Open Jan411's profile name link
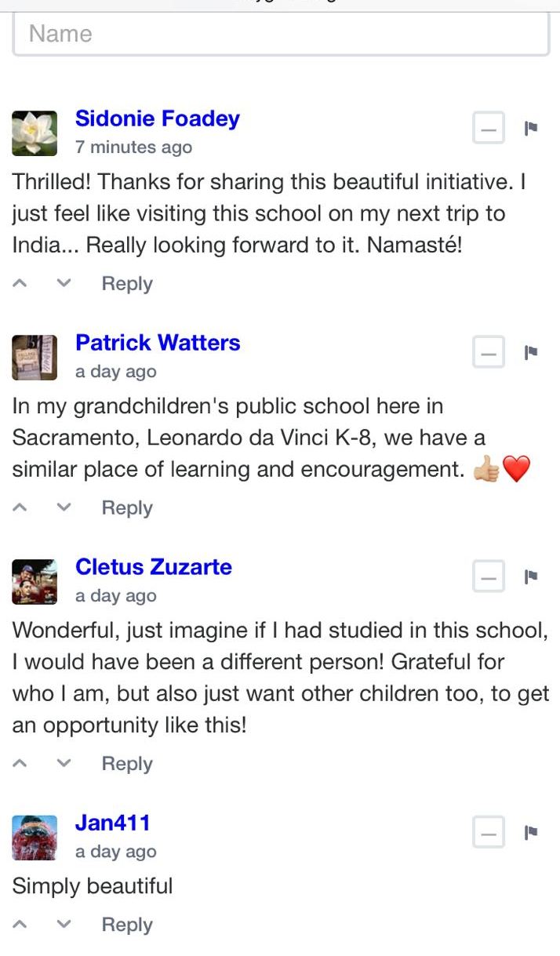 click(x=112, y=823)
